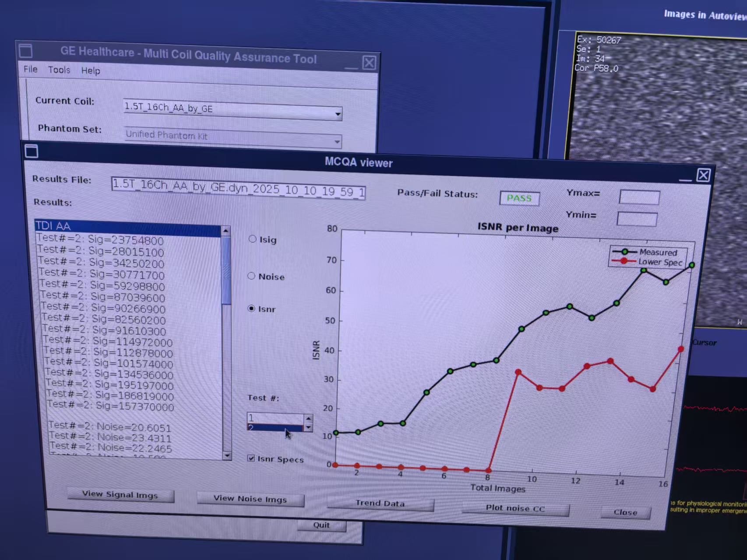This screenshot has width=747, height=560.
Task: Click View Noise Imgs button
Action: (x=250, y=499)
